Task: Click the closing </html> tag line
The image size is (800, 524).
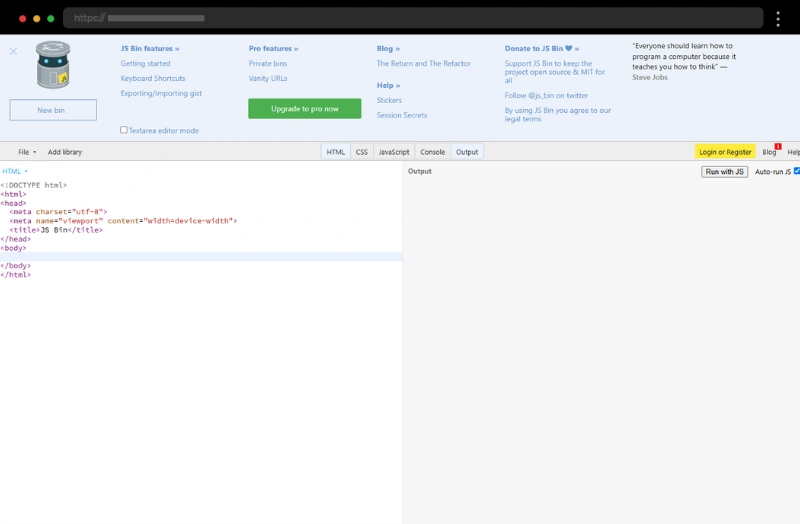Action: click(x=16, y=275)
